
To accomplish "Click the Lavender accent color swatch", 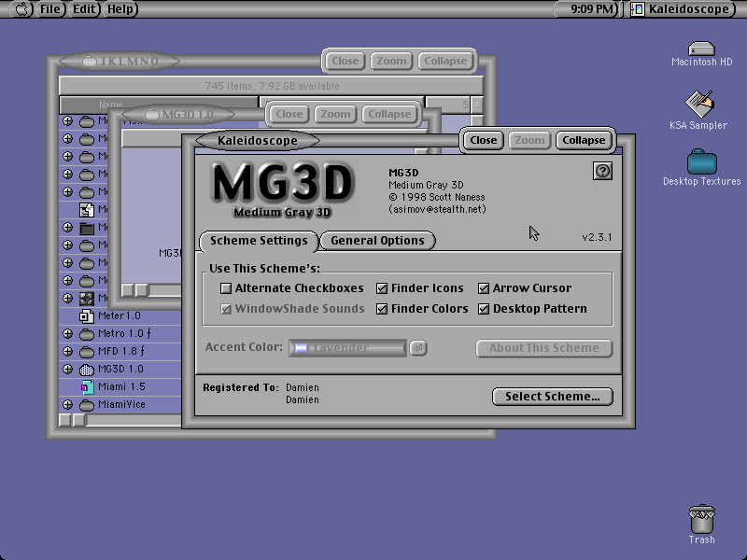I will pos(301,348).
